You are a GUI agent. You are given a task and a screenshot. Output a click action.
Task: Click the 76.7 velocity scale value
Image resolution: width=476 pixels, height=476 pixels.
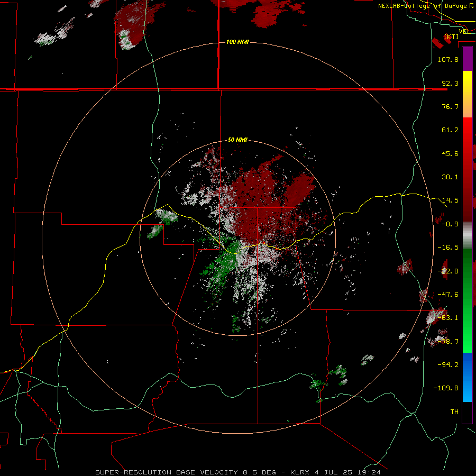[x=450, y=106]
